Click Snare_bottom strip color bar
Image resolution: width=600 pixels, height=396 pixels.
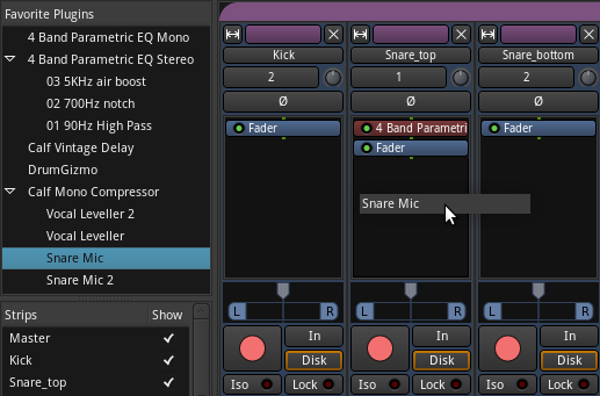coord(539,35)
